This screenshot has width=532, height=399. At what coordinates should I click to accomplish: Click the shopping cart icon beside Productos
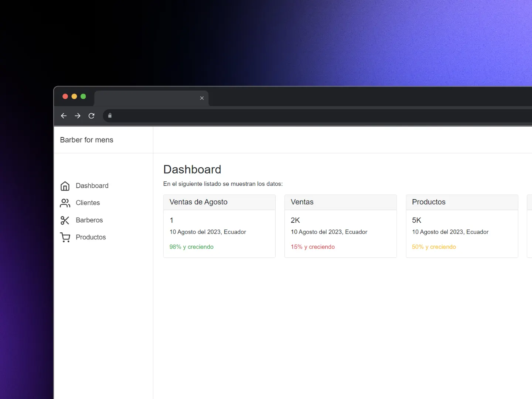point(65,237)
